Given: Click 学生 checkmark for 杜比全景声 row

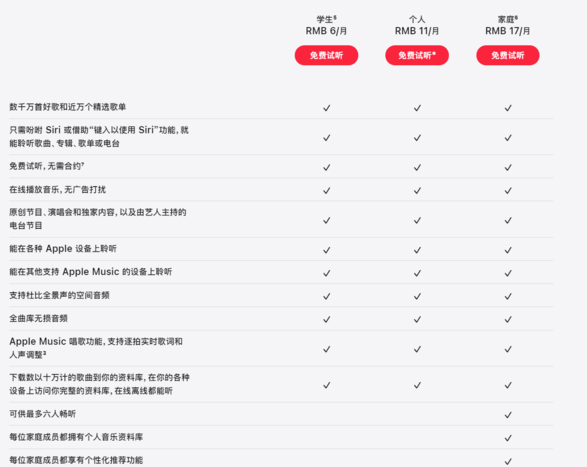Looking at the screenshot, I should [326, 296].
